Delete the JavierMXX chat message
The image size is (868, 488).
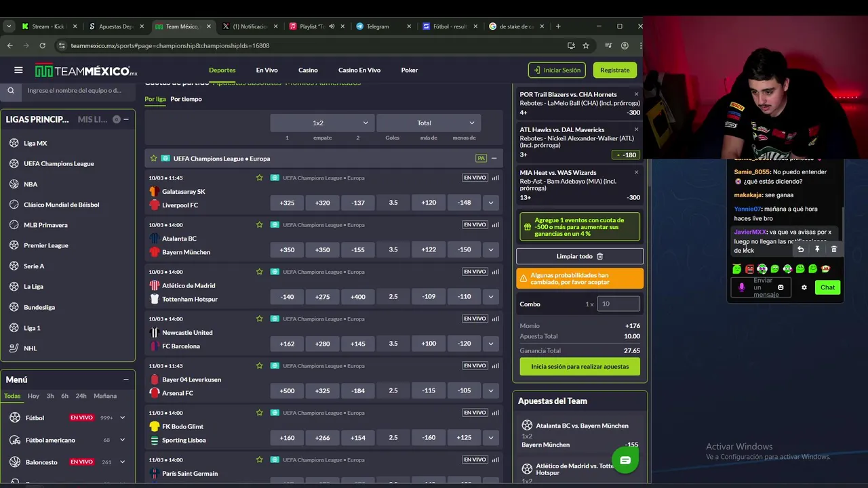pos(834,249)
